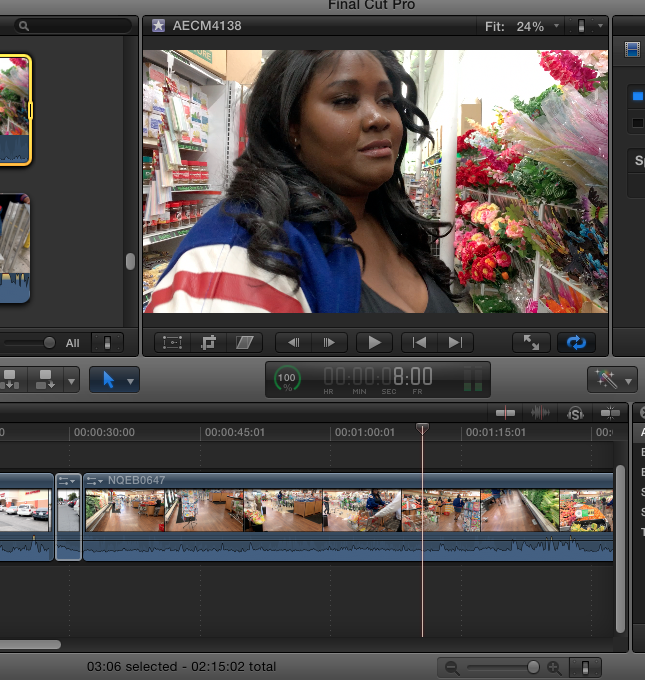
Task: Toggle loop playback button
Action: tap(576, 343)
